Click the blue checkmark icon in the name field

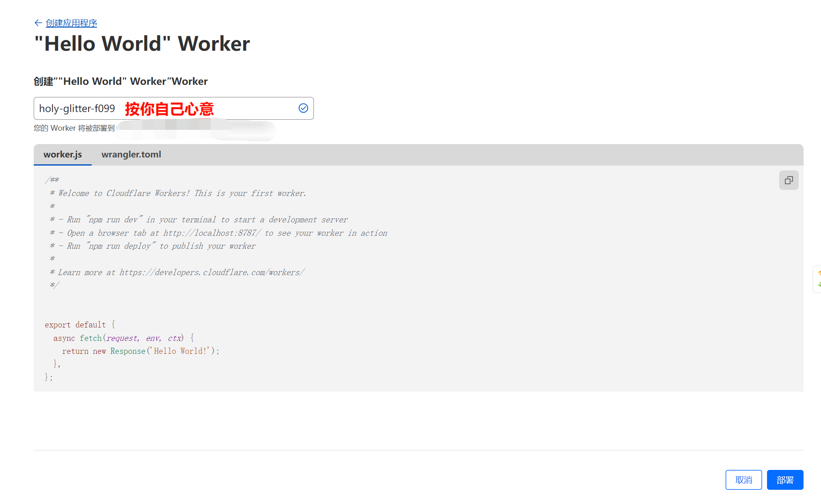point(303,108)
